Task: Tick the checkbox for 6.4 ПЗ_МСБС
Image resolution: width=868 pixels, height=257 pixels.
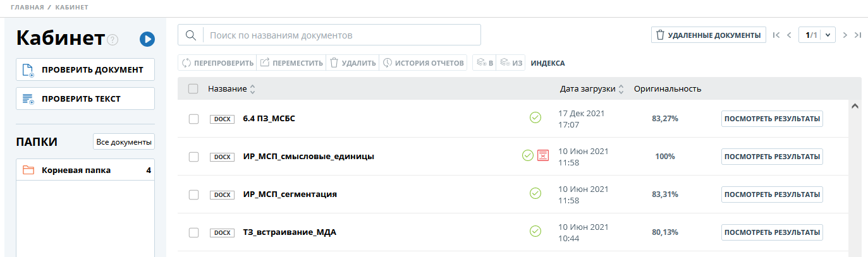Action: coord(194,119)
